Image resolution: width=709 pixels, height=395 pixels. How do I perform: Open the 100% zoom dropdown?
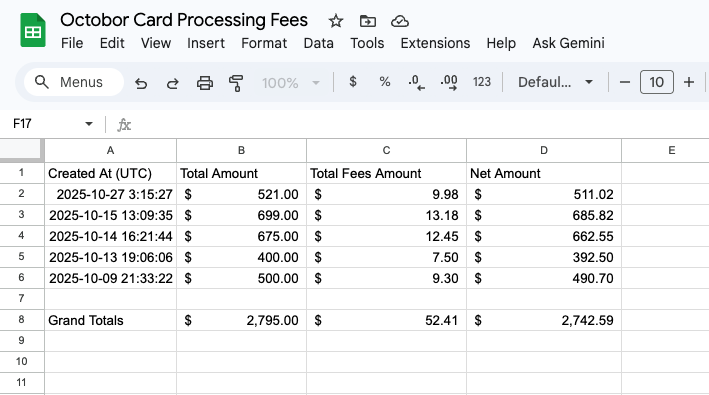point(291,83)
